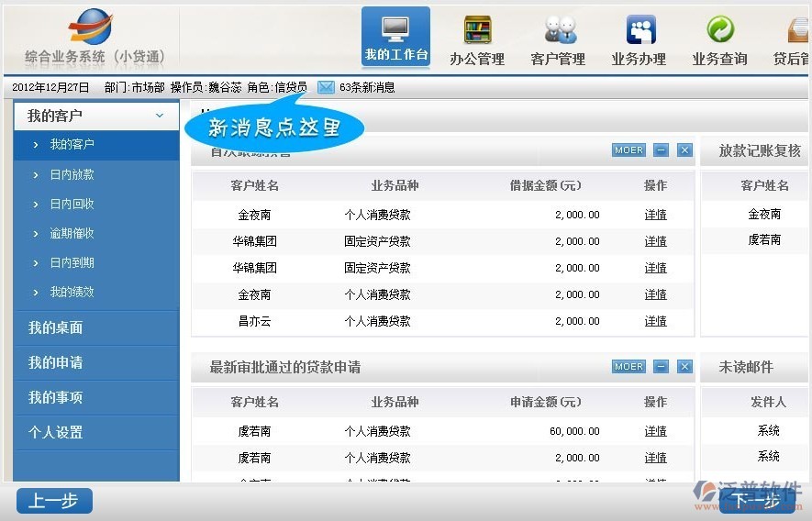
Task: Click 借据金额(元) column header
Action: [545, 185]
